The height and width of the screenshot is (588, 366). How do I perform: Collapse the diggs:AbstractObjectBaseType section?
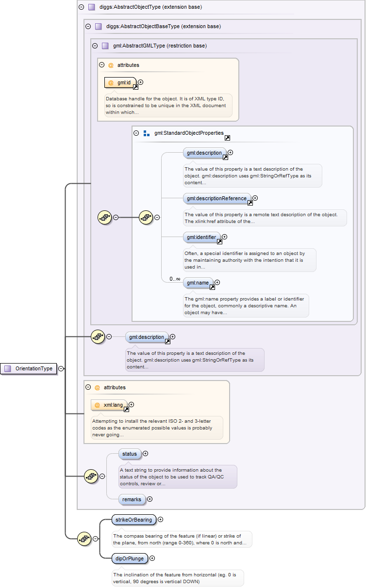(88, 27)
